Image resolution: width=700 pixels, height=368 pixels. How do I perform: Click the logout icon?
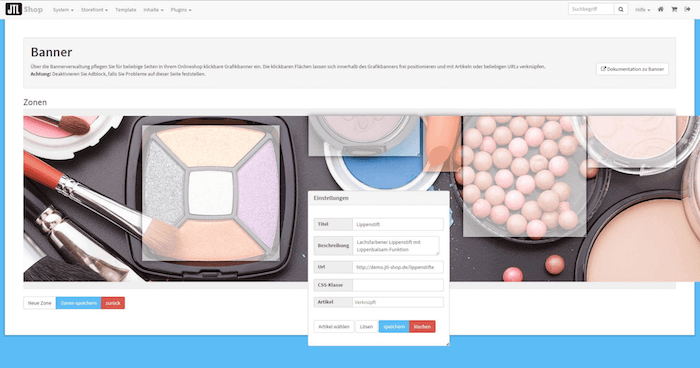coord(687,9)
